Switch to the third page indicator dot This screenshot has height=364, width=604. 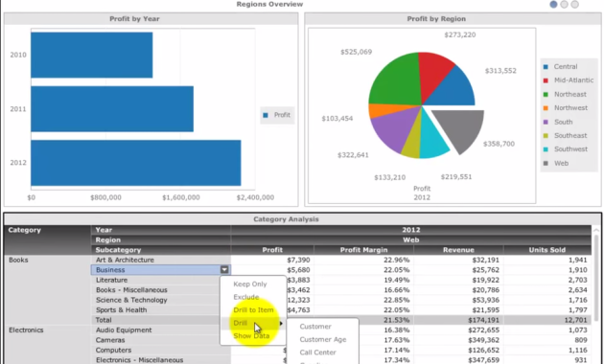point(574,4)
